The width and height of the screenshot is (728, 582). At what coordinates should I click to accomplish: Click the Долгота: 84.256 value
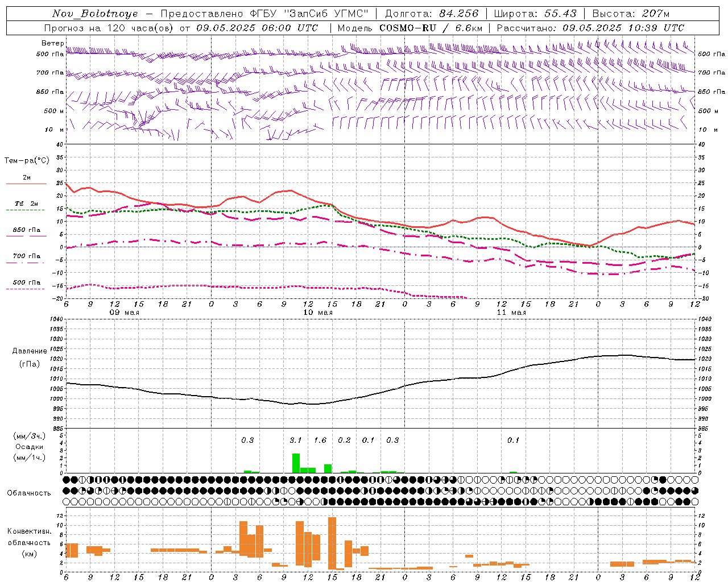(432, 14)
